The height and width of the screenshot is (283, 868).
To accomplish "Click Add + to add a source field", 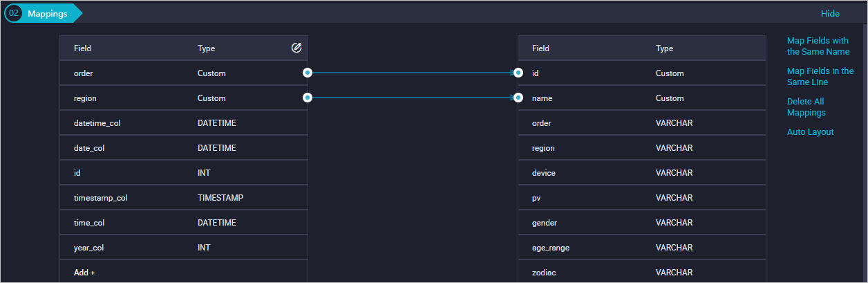I will tap(84, 273).
